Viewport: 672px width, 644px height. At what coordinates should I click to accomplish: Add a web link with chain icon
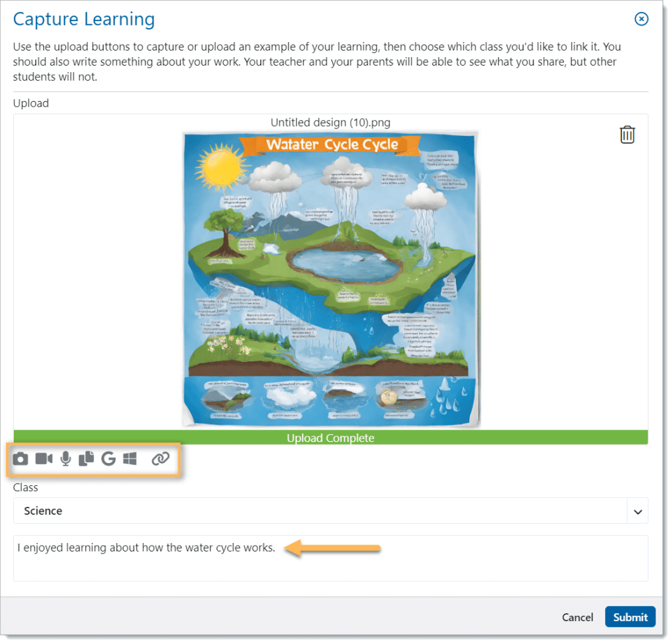click(x=160, y=459)
